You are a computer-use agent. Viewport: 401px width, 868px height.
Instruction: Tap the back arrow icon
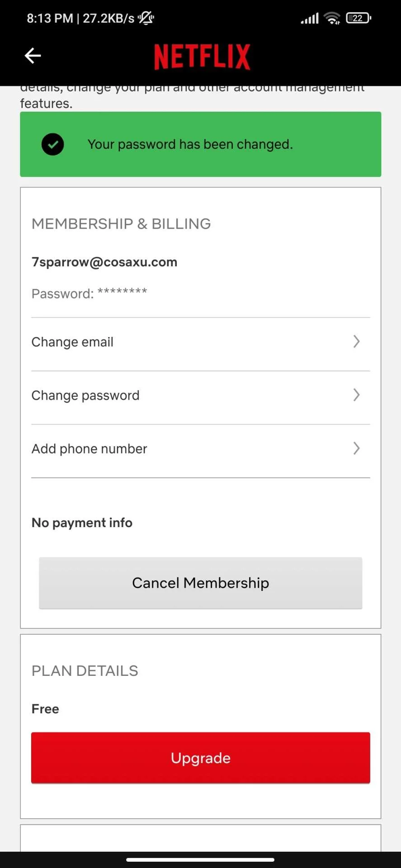(33, 56)
